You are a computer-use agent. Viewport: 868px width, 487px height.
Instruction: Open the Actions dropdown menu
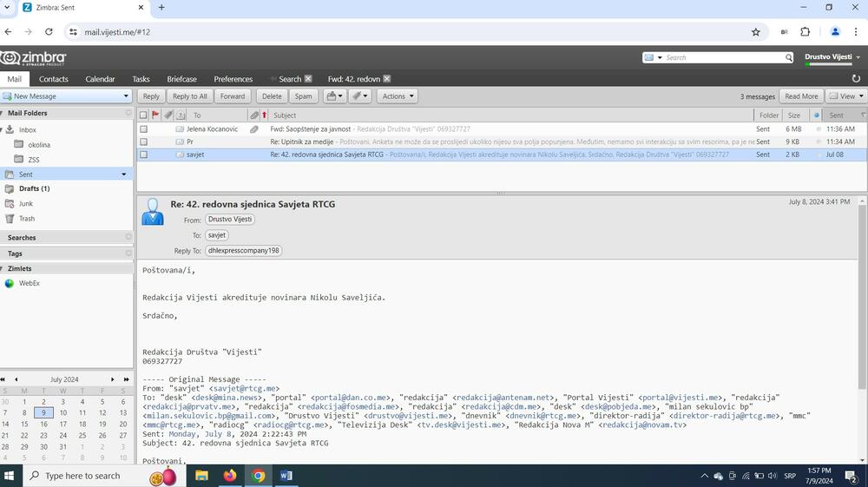click(397, 96)
